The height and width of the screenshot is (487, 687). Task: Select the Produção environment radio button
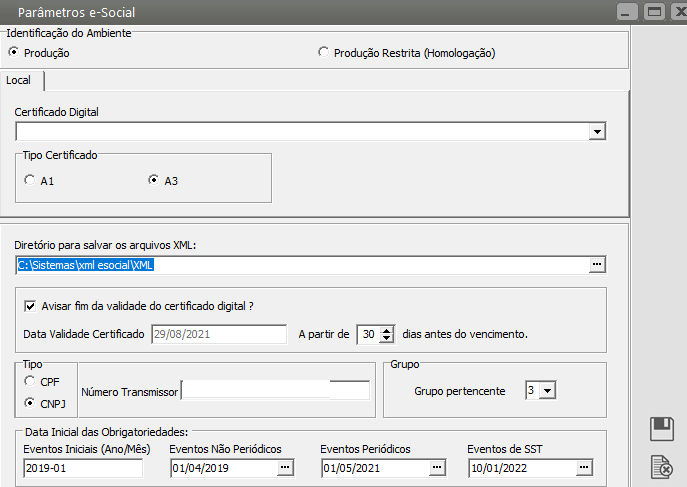(14, 52)
